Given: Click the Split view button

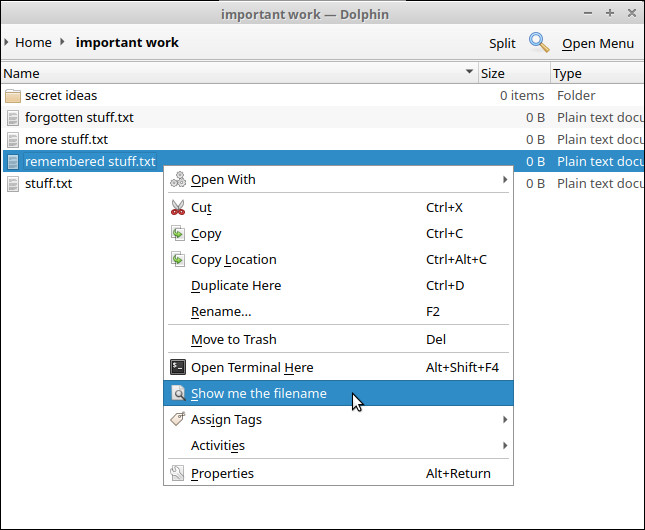Looking at the screenshot, I should tap(502, 44).
